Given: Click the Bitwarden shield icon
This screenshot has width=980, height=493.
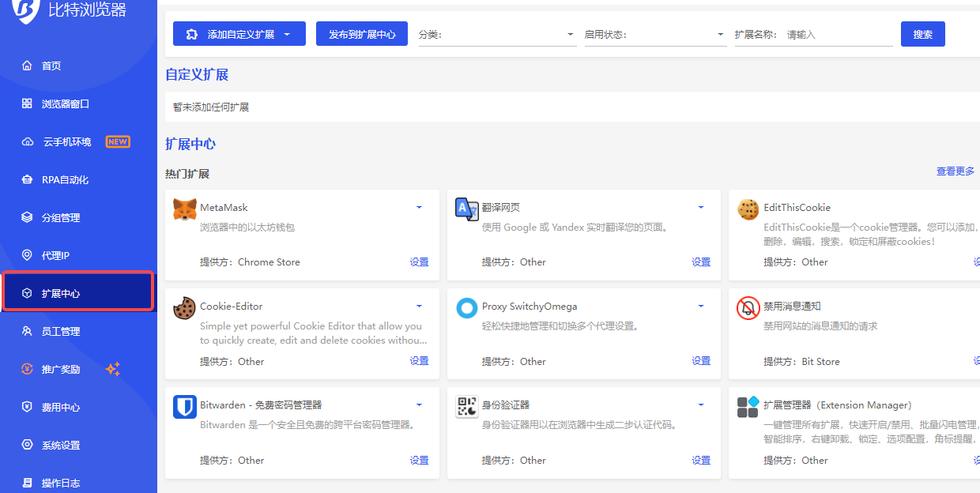Looking at the screenshot, I should [184, 407].
